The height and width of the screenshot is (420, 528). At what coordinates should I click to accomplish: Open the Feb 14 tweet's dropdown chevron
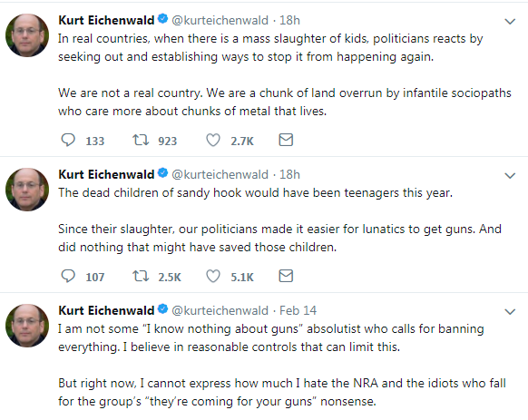[x=510, y=311]
